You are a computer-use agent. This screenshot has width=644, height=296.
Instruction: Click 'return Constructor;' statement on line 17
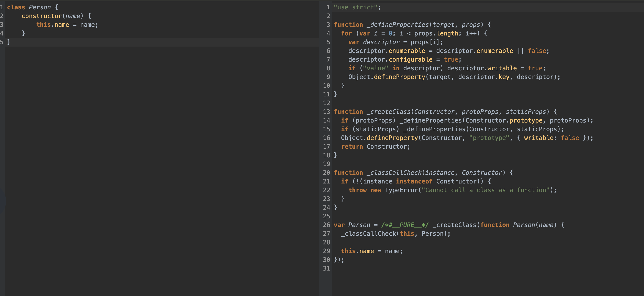point(375,147)
